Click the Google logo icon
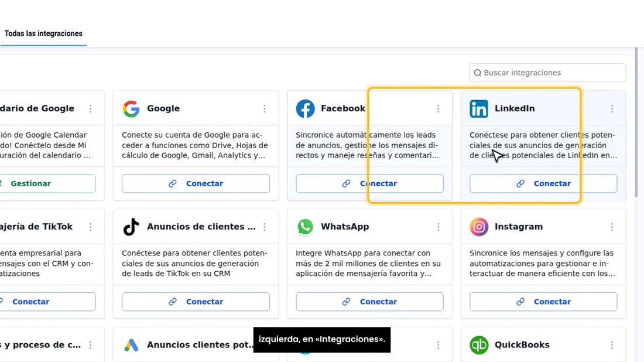644x362 pixels. (131, 108)
